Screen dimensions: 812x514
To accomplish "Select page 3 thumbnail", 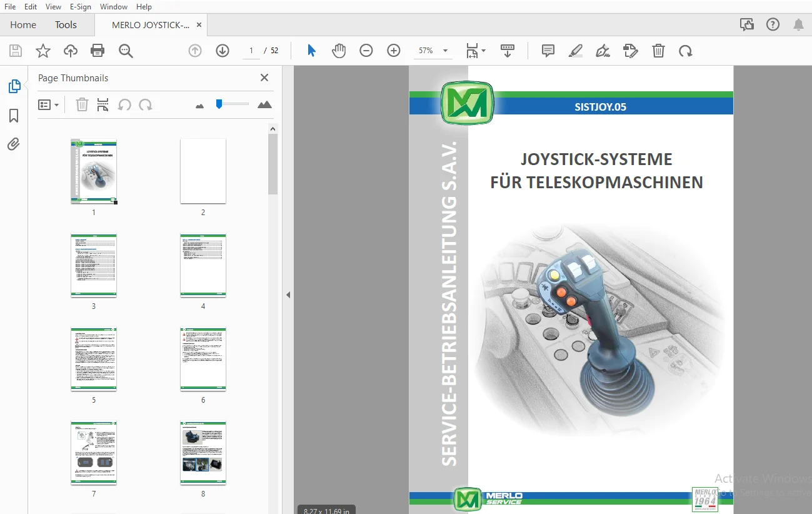I will click(x=94, y=265).
